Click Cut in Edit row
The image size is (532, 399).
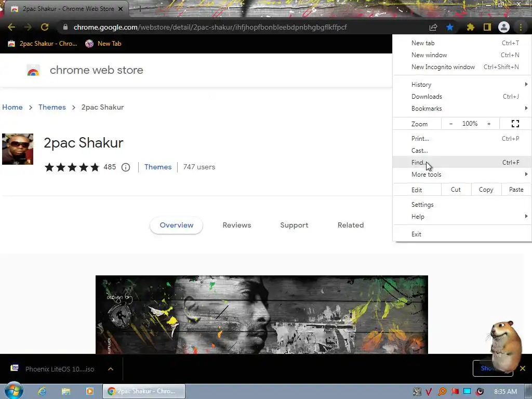[456, 190]
